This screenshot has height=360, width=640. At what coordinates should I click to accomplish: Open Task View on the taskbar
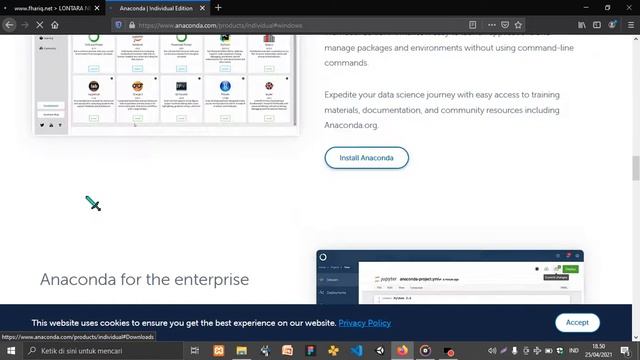pyautogui.click(x=195, y=351)
